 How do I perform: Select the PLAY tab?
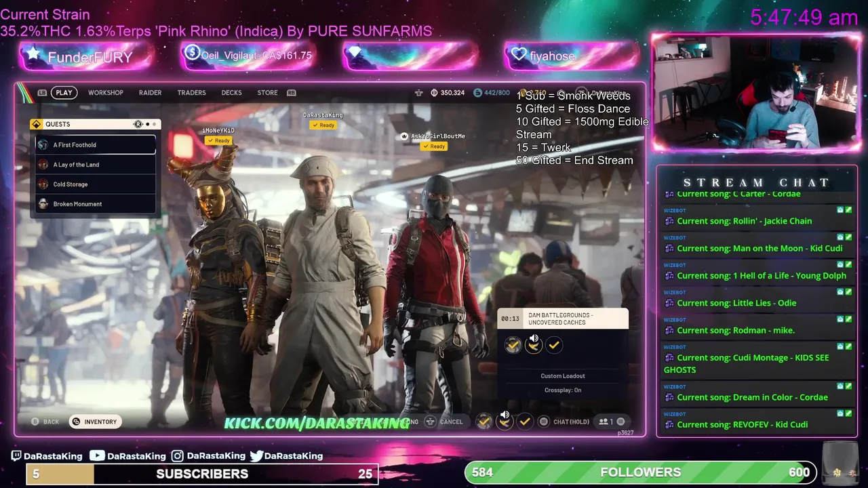click(x=64, y=93)
